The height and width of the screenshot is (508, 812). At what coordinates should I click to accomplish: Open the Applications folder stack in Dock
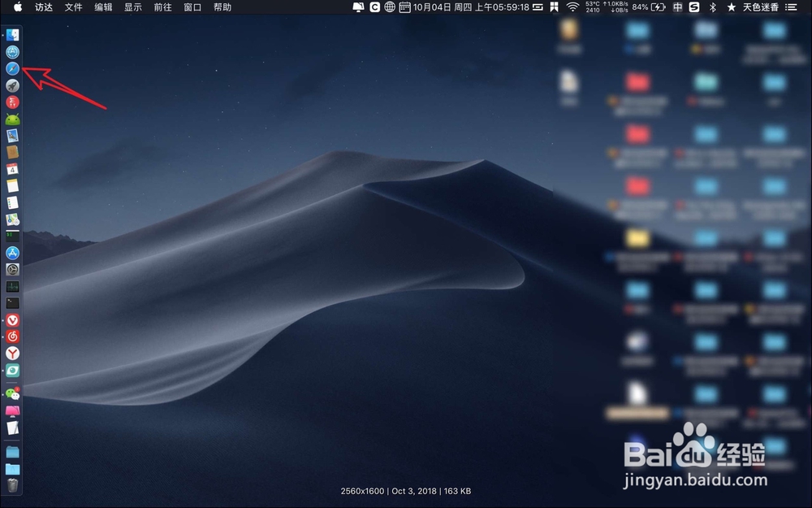[x=12, y=469]
